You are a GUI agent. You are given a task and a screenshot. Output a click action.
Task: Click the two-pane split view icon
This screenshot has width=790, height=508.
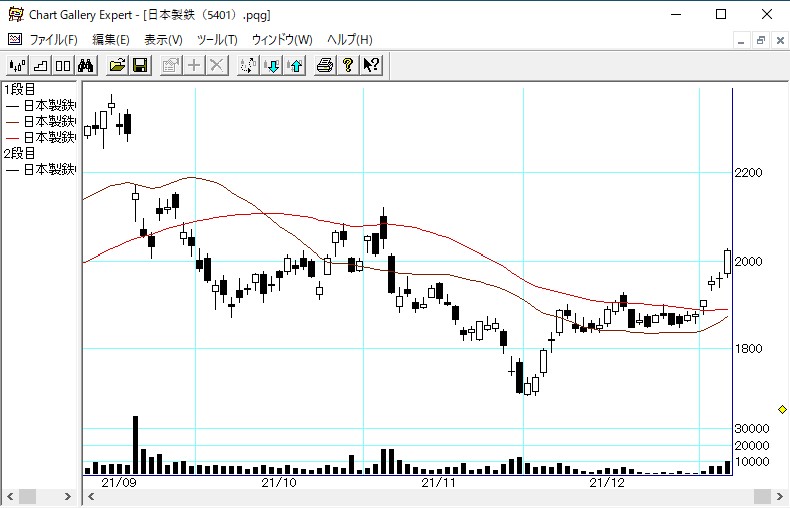point(62,66)
